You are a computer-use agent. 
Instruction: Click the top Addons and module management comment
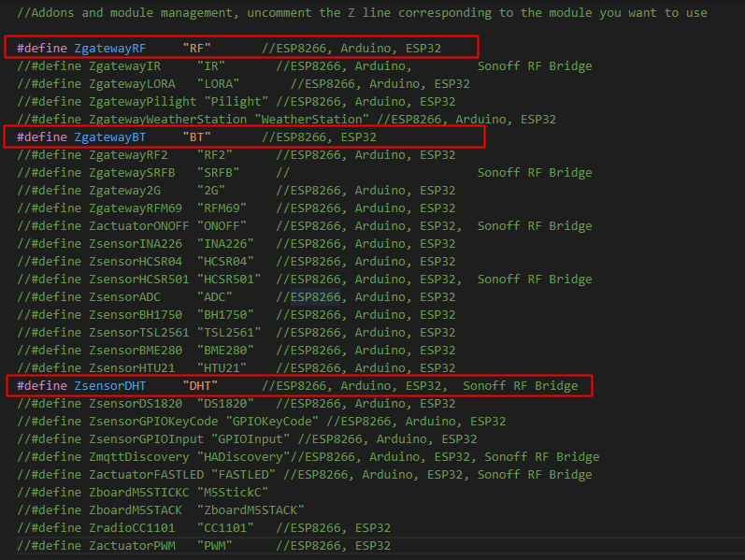[x=362, y=13]
